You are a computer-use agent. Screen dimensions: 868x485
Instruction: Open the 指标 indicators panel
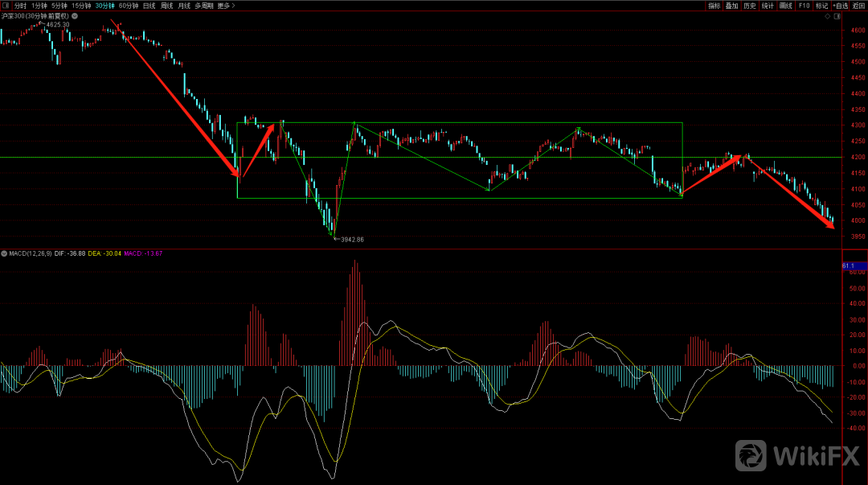[714, 6]
